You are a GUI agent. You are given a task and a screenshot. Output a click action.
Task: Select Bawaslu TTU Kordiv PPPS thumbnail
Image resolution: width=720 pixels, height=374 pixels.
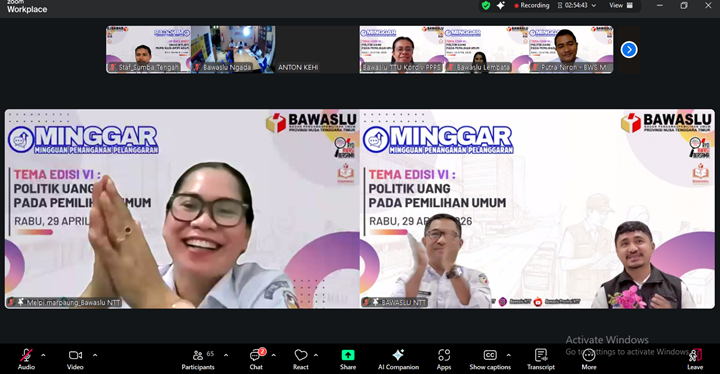(x=402, y=49)
